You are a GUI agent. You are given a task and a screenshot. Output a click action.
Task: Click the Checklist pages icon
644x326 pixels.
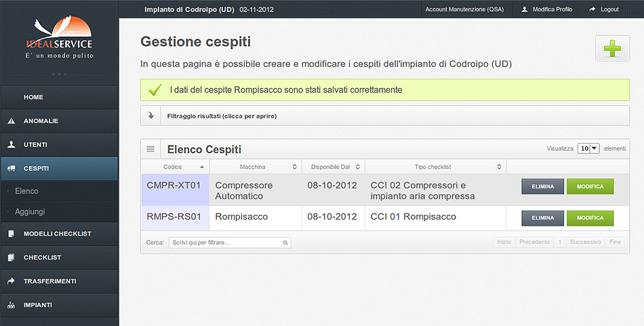click(12, 258)
